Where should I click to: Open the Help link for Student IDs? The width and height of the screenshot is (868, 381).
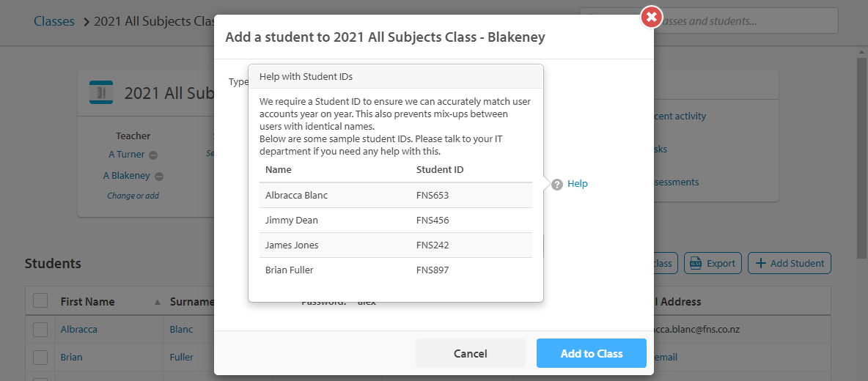click(578, 184)
